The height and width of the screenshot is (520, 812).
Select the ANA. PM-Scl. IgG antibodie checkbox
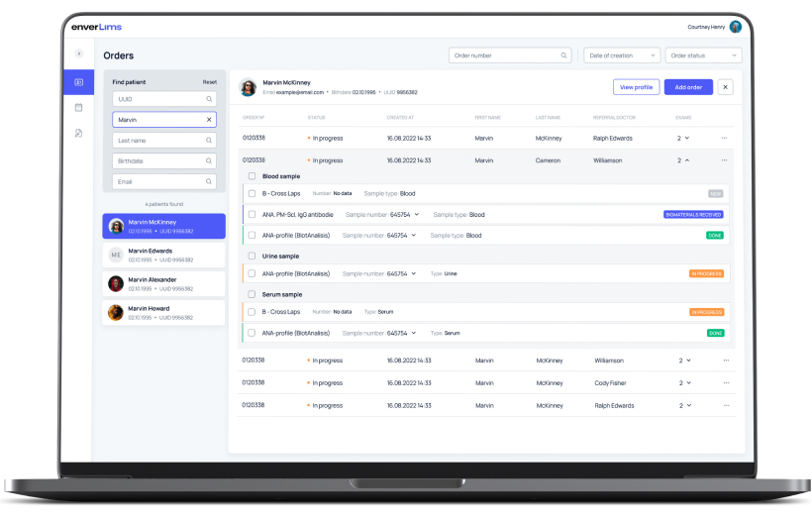252,215
